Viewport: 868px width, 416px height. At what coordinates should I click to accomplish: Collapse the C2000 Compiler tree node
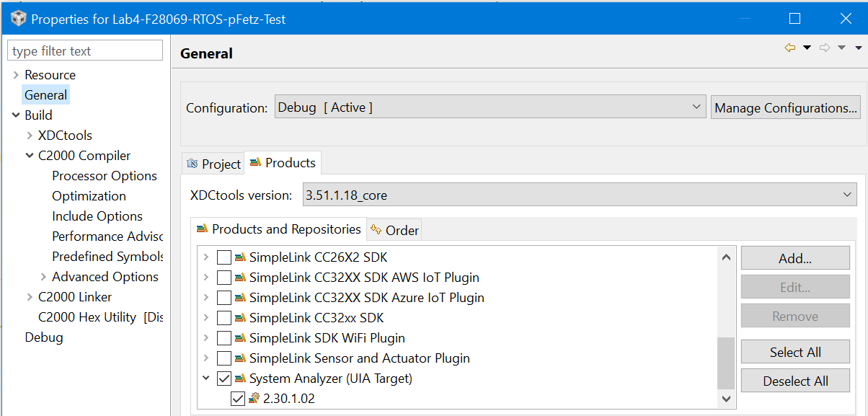coord(30,156)
